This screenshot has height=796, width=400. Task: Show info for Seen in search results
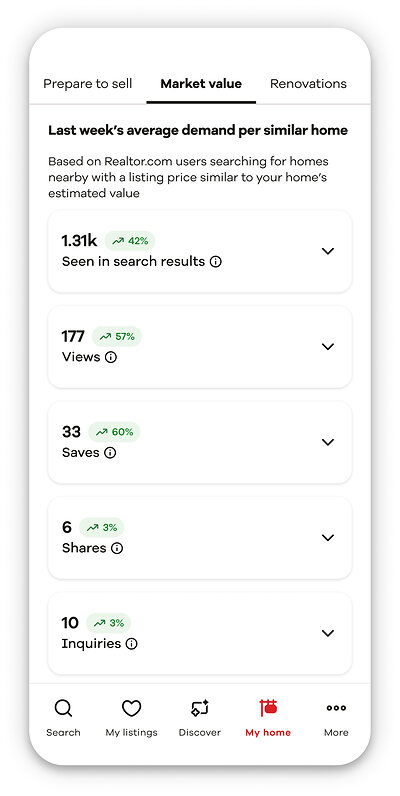216,262
